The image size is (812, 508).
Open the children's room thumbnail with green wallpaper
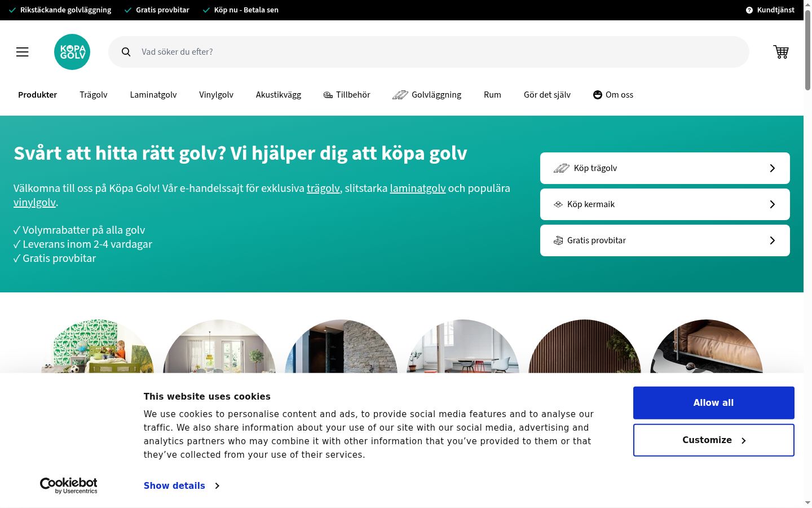[x=98, y=346]
